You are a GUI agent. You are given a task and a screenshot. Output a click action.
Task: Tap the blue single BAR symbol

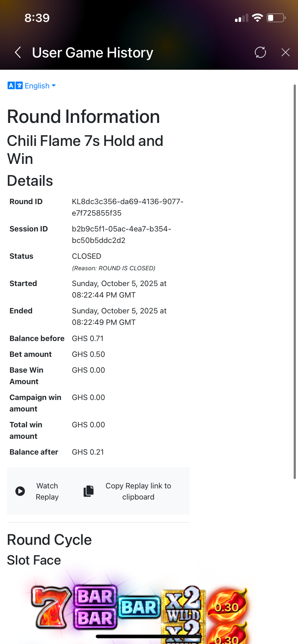139,608
